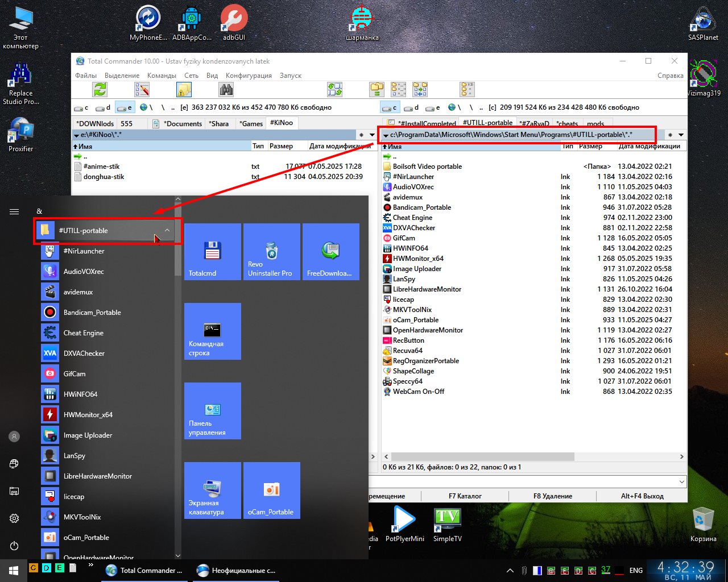Open right panel directory history dropdown arrow
This screenshot has width=728, height=582.
681,135
